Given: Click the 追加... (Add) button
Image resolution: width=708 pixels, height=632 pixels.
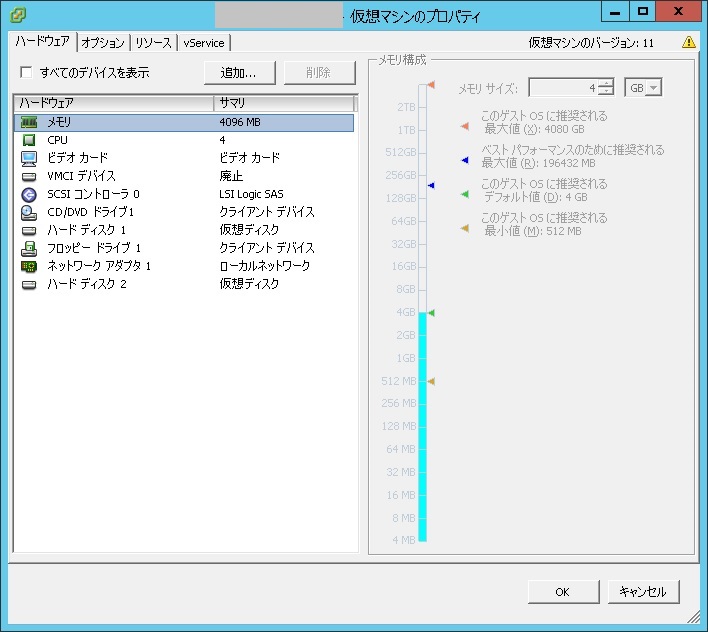Looking at the screenshot, I should tap(239, 73).
